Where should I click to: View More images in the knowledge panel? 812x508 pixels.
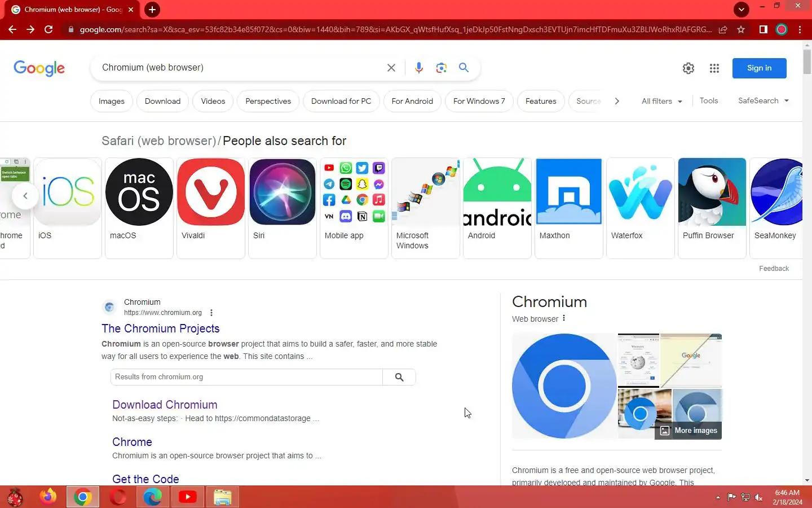coord(689,431)
